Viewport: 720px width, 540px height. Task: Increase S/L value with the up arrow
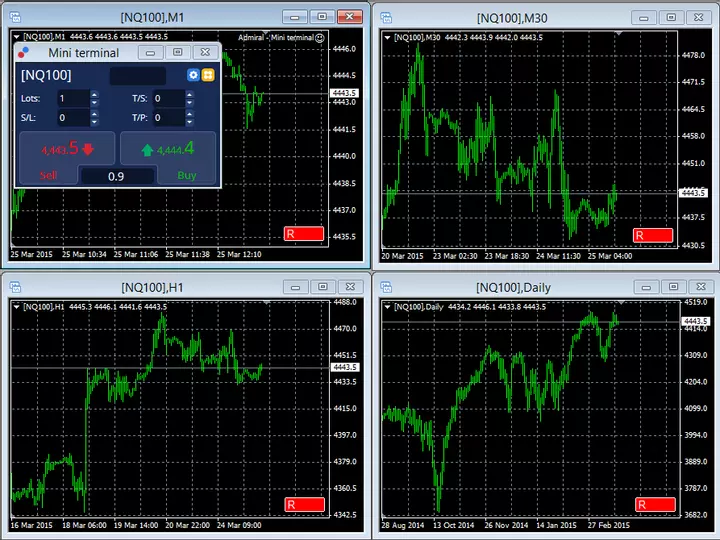tap(94, 114)
